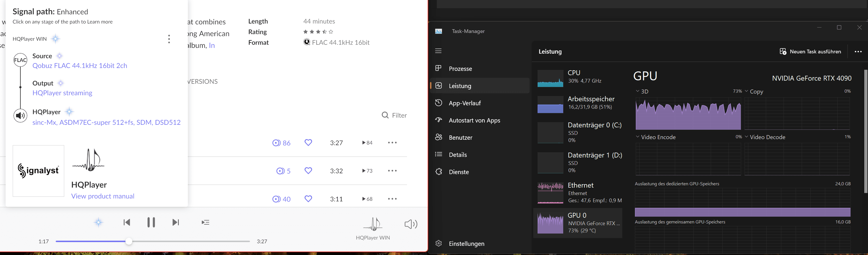The height and width of the screenshot is (255, 868).
Task: Open Autostart von Apps page
Action: [480, 120]
